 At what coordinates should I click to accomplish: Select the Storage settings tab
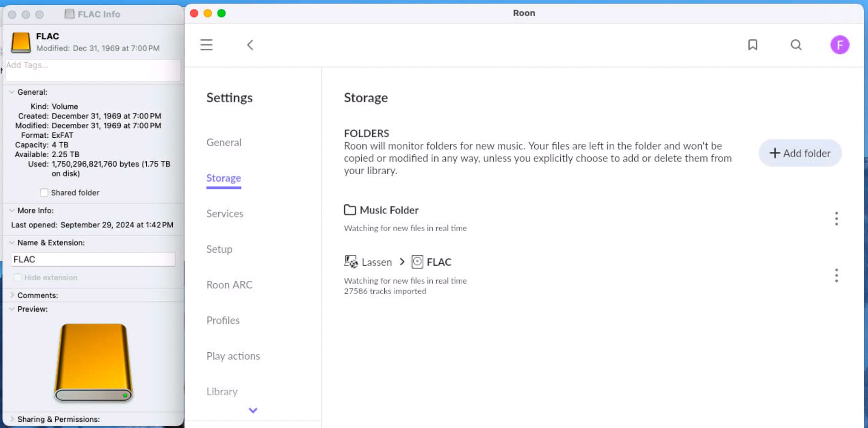point(224,178)
